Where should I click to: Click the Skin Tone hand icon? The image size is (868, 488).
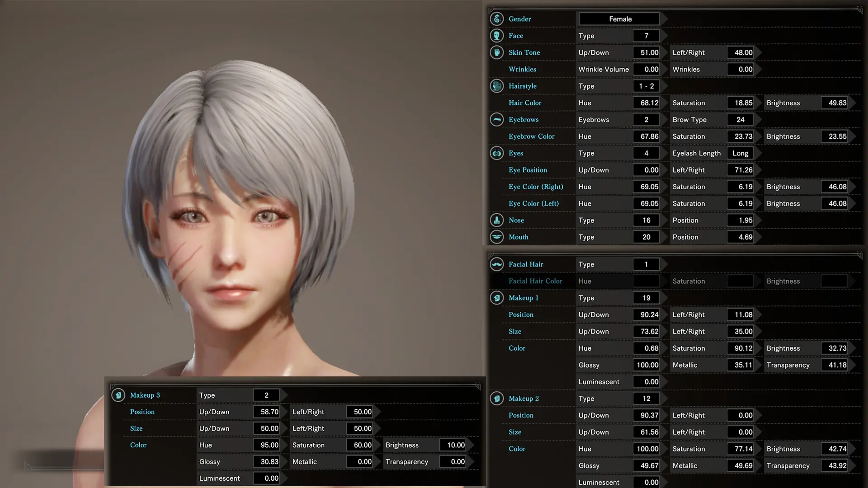[496, 52]
